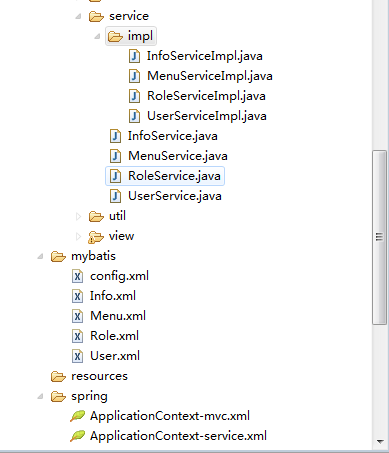Collapse the service folder
Screen dimensions: 389x453
tap(78, 16)
